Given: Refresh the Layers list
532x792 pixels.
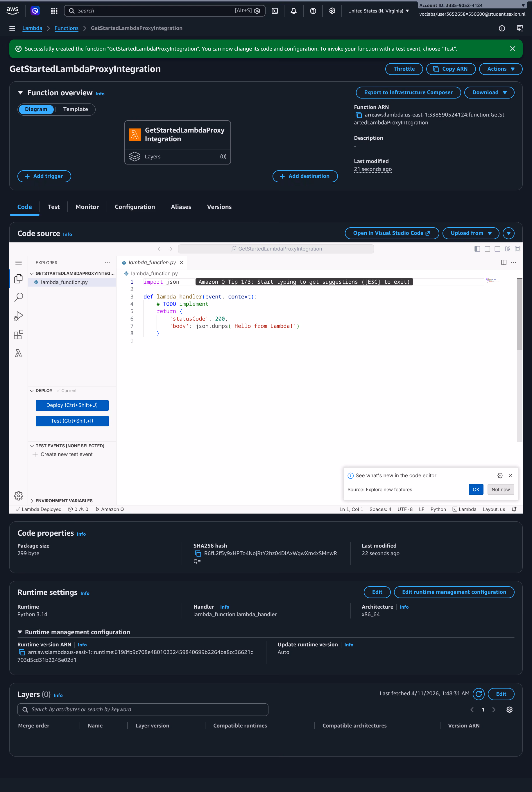Looking at the screenshot, I should pos(479,694).
